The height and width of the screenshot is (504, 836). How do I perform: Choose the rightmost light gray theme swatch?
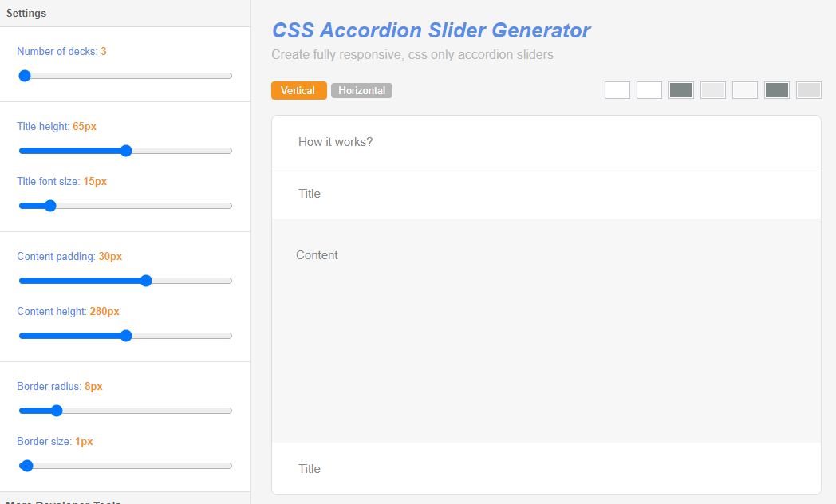tap(808, 89)
